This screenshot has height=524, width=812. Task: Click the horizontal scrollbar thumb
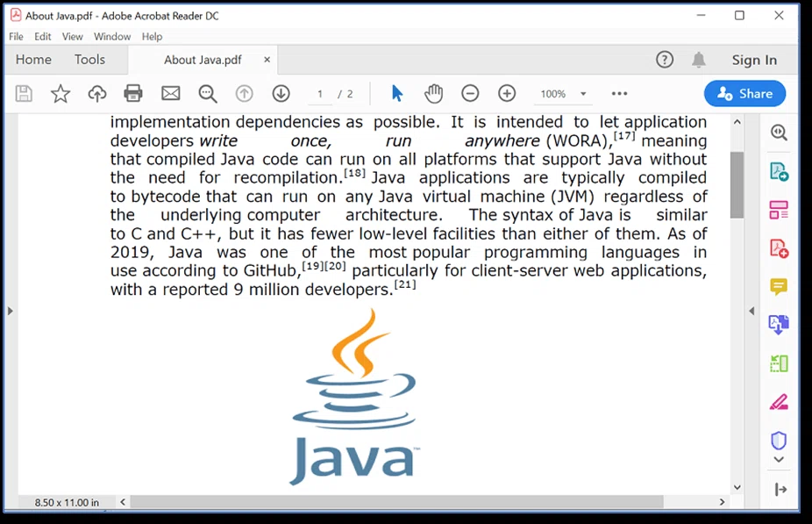click(x=396, y=502)
